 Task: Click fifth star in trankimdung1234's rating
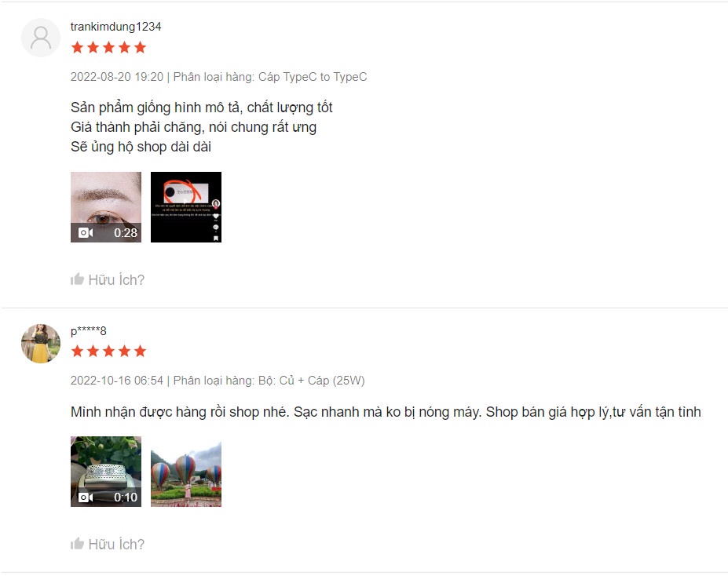point(141,47)
